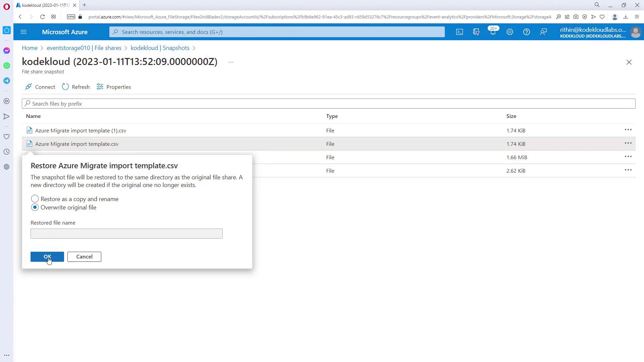
Task: Click the Connect toolbar button
Action: pos(40,87)
